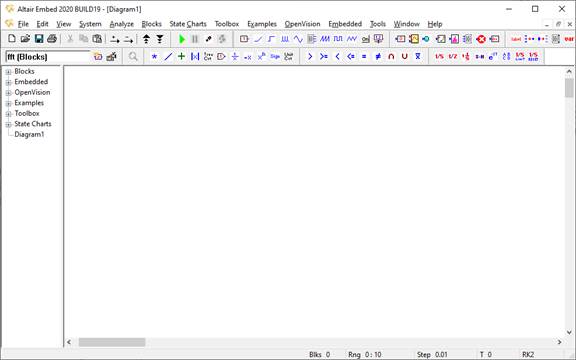Select Diagram1 in the tree
The image size is (576, 360).
pos(29,134)
